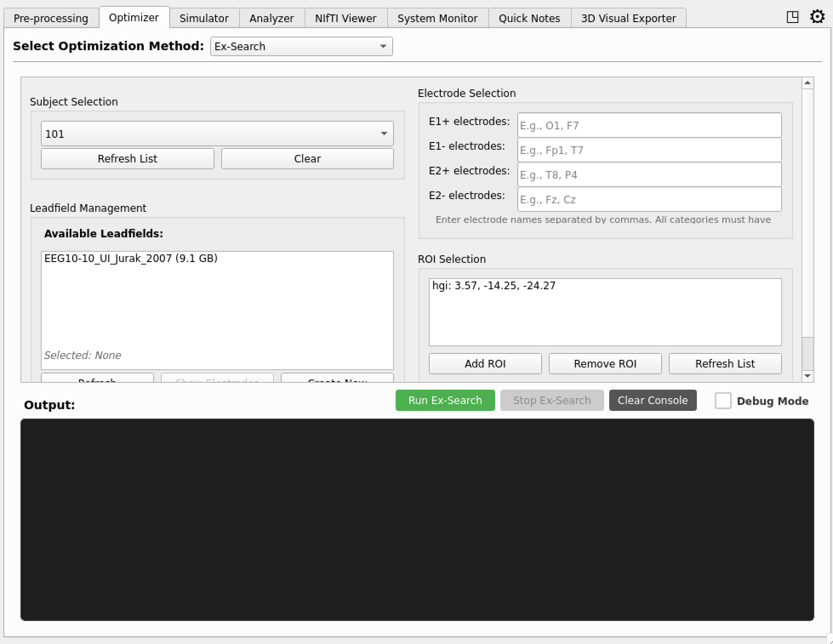Image resolution: width=833 pixels, height=644 pixels.
Task: Open the NIfTI Viewer tab
Action: (345, 18)
